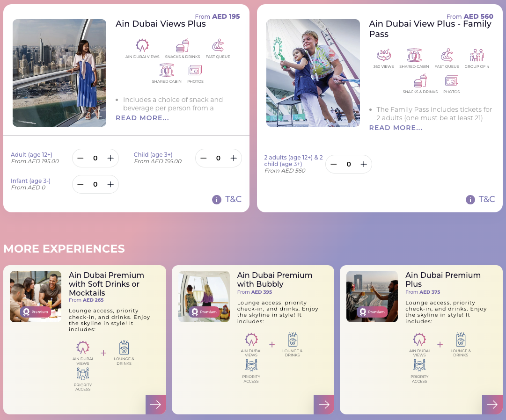The width and height of the screenshot is (506, 420).
Task: Decrease Family Pass quantity
Action: [334, 164]
